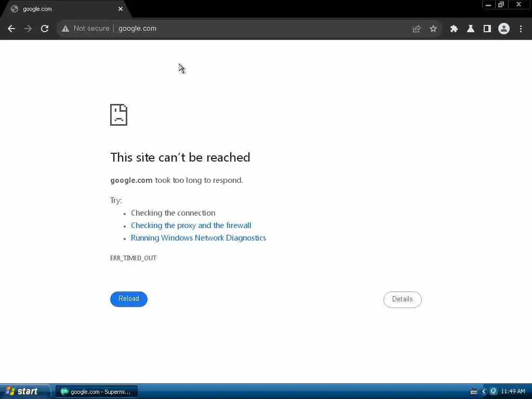The width and height of the screenshot is (532, 399).
Task: Minimize the browser window
Action: (488, 4)
